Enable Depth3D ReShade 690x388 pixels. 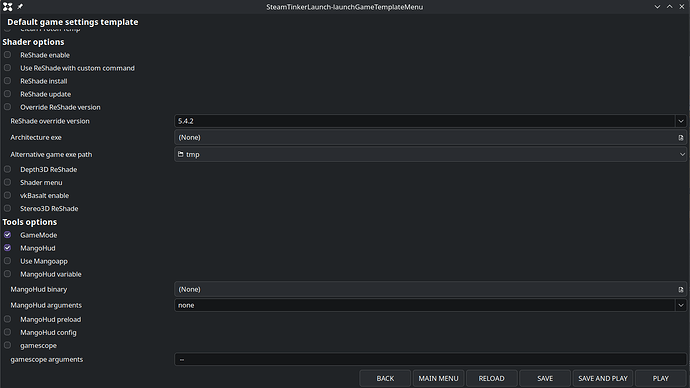(7, 169)
